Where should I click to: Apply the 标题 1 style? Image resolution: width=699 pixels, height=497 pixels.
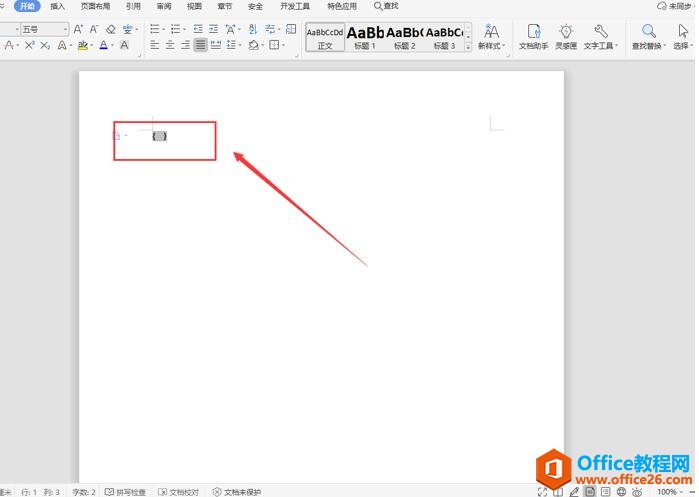pos(365,37)
